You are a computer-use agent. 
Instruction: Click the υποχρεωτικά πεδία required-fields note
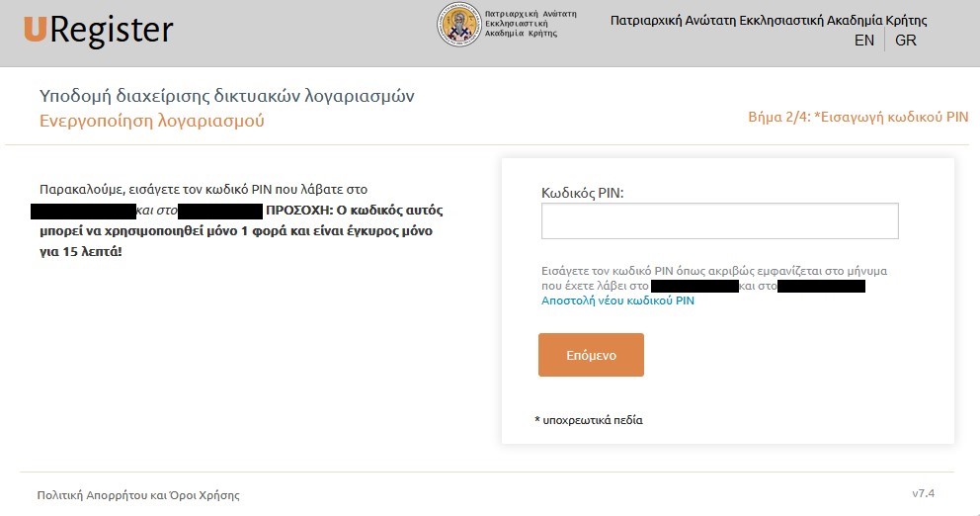tap(589, 420)
